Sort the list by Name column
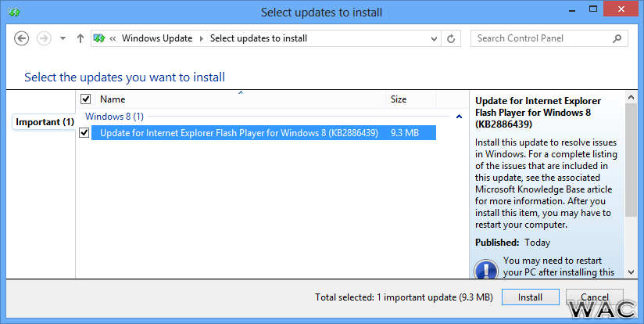Screen dimensions: 644x324 pyautogui.click(x=241, y=99)
